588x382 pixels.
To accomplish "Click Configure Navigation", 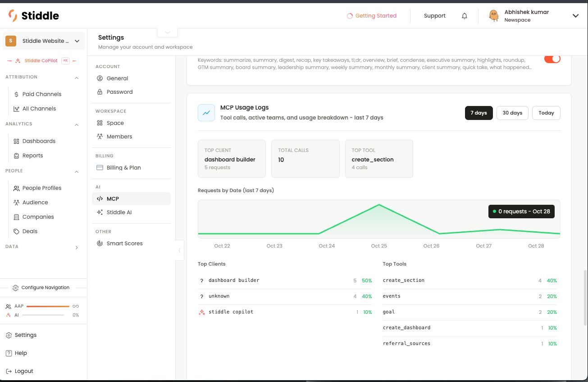I will coord(41,288).
